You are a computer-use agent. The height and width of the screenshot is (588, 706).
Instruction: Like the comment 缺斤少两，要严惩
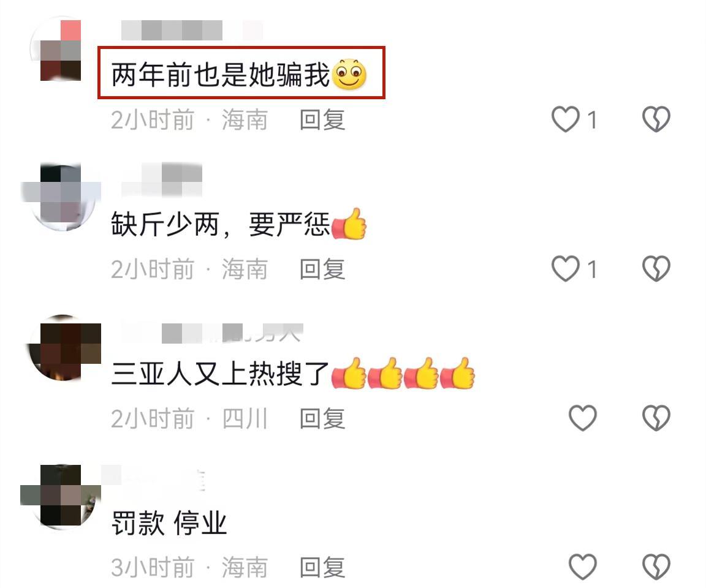(x=566, y=269)
